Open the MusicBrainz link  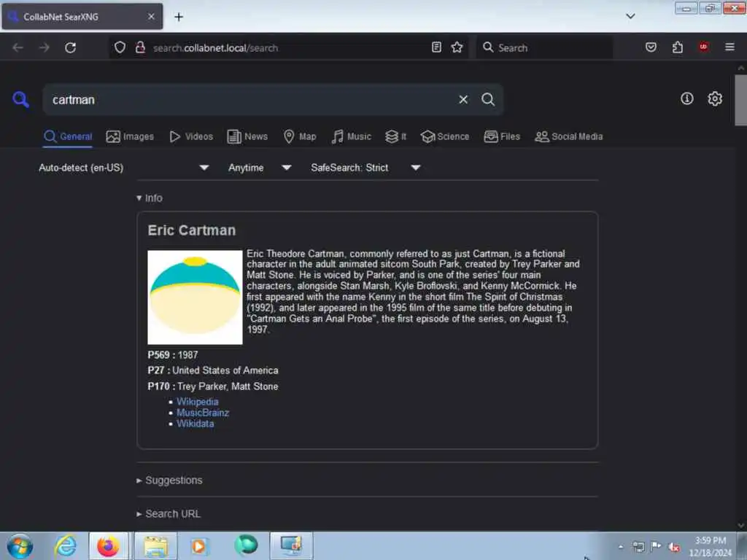[203, 413]
